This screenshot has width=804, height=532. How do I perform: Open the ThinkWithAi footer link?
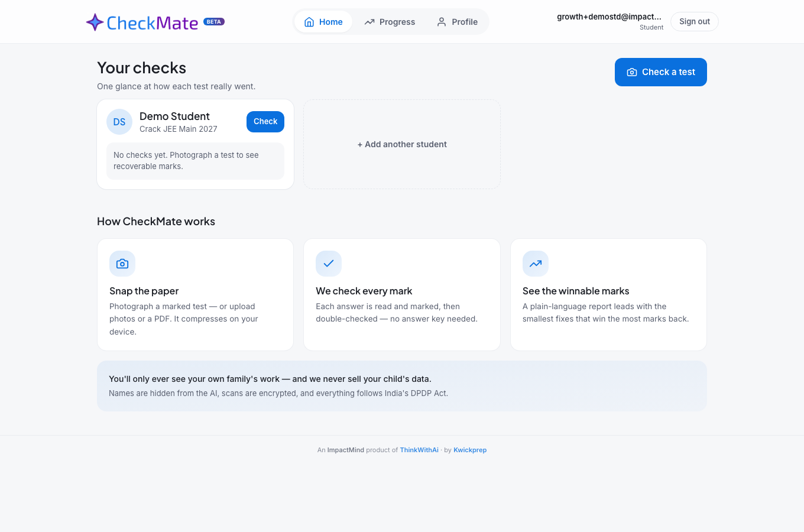click(419, 450)
